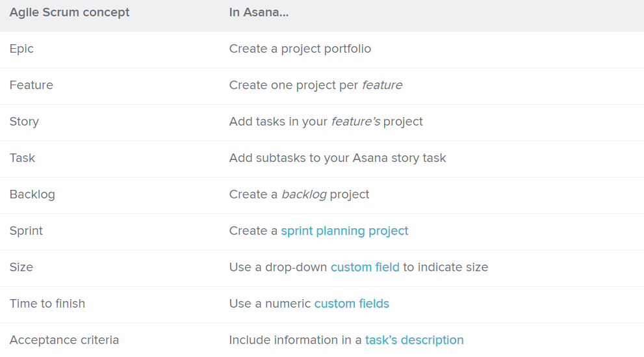Select the Feature row label
The height and width of the screenshot is (357, 644).
point(31,85)
